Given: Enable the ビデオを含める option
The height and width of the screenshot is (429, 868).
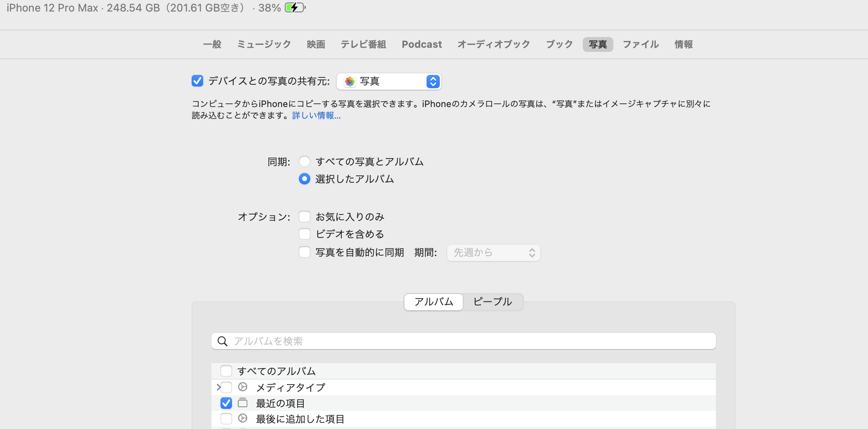Looking at the screenshot, I should point(305,234).
